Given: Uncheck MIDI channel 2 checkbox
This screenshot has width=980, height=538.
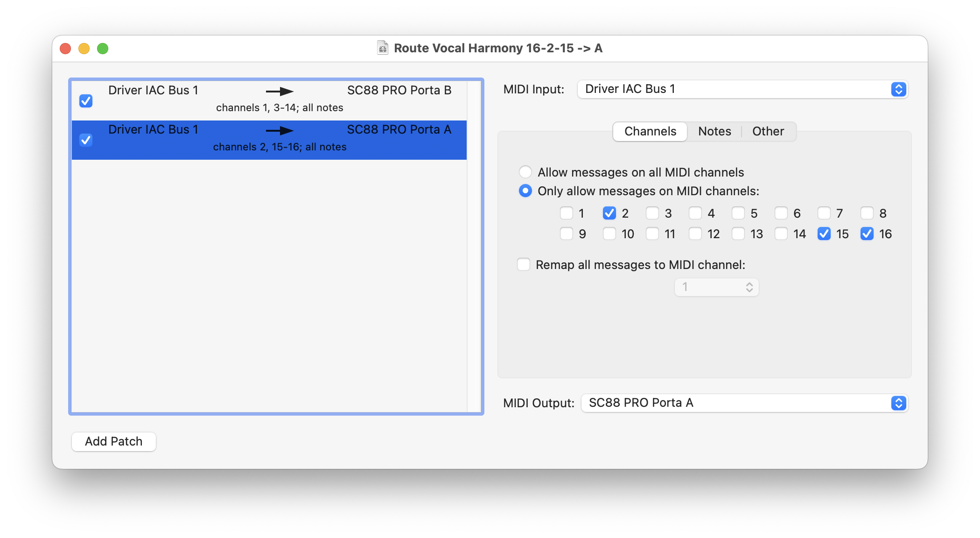Looking at the screenshot, I should click(609, 213).
